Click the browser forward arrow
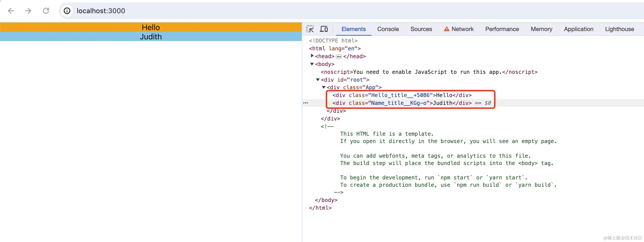The height and width of the screenshot is (242, 644). (28, 11)
